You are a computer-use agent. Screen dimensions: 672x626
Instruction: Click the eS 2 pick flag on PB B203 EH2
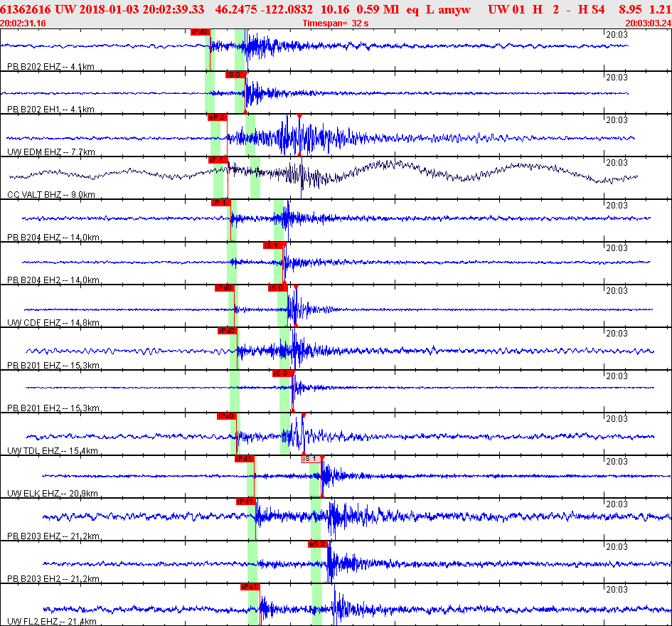click(318, 544)
